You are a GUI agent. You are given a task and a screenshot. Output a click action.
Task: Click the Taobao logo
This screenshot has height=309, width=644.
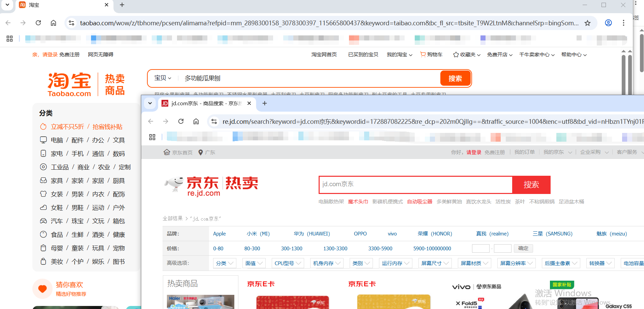coord(69,84)
